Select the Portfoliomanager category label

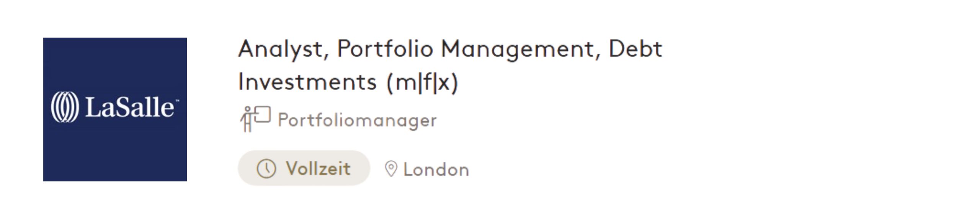point(357,120)
